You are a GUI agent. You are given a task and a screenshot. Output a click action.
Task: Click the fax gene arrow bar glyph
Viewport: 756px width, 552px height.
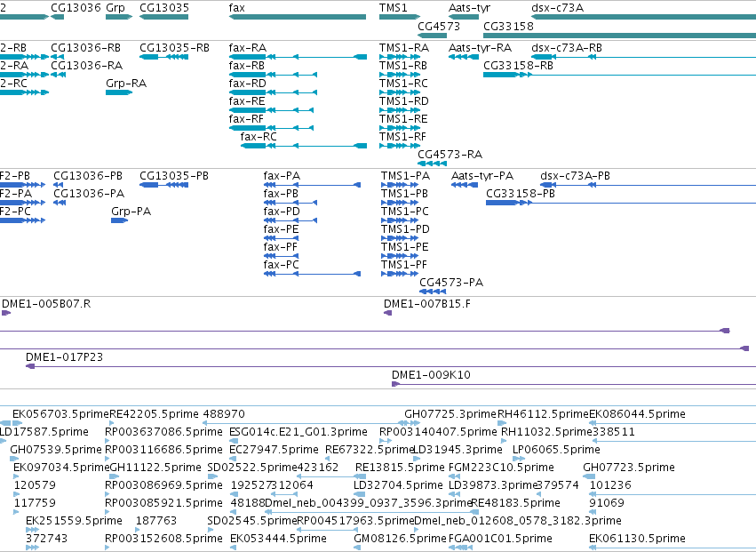tap(298, 17)
